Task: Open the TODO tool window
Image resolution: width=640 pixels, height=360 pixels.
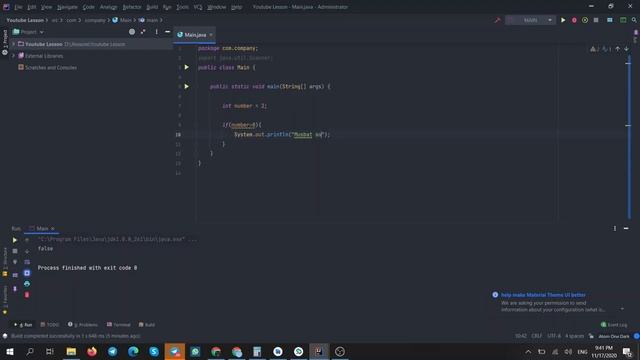Action: point(50,325)
